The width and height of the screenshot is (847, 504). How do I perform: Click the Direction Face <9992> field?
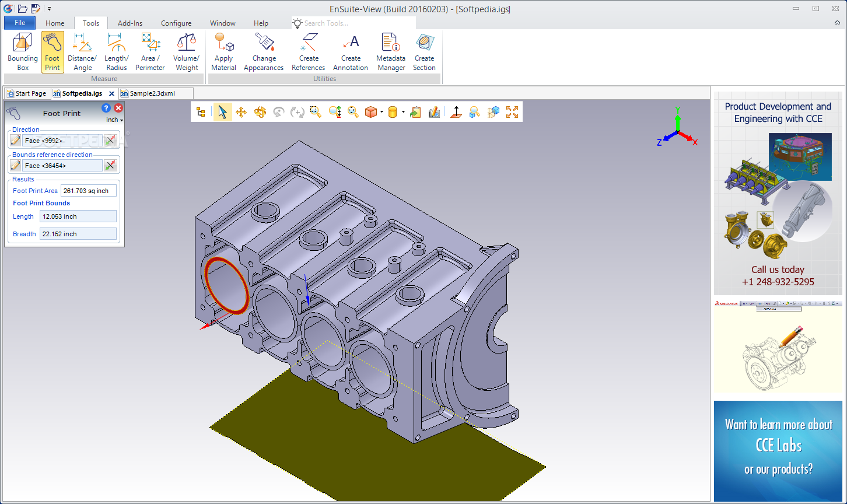(x=62, y=141)
